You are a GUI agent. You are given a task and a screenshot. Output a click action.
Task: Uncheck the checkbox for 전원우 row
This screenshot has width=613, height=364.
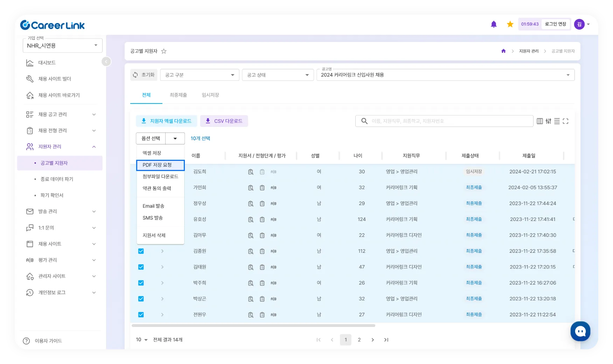click(141, 315)
